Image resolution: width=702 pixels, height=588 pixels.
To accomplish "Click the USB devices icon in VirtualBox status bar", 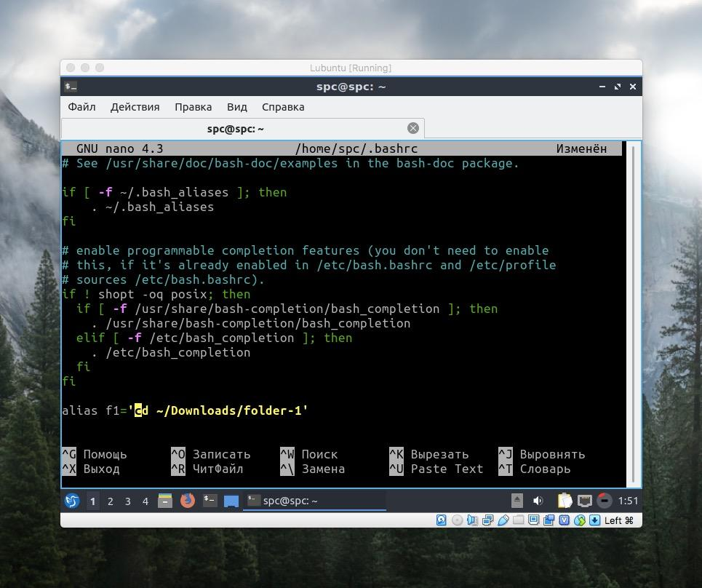I will (x=503, y=520).
